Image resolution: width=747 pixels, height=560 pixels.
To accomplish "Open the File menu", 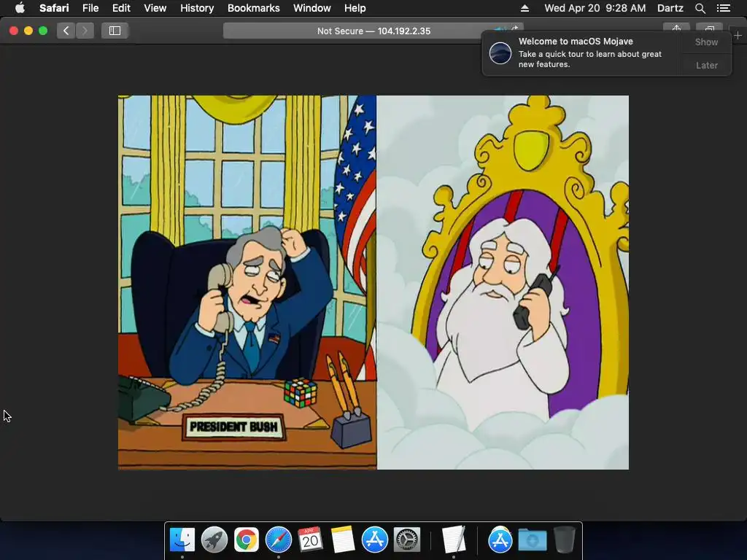I will pos(90,8).
